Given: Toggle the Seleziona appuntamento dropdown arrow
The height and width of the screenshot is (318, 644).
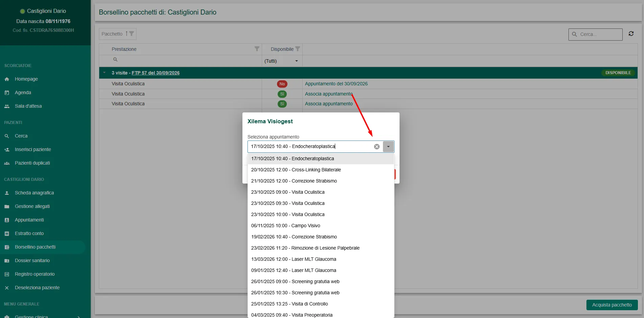Looking at the screenshot, I should 388,147.
